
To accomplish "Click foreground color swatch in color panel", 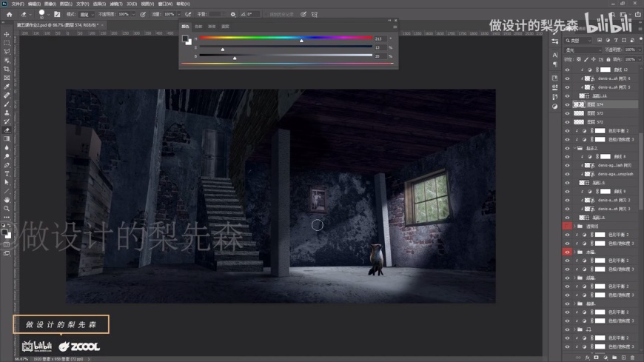I will [x=185, y=38].
